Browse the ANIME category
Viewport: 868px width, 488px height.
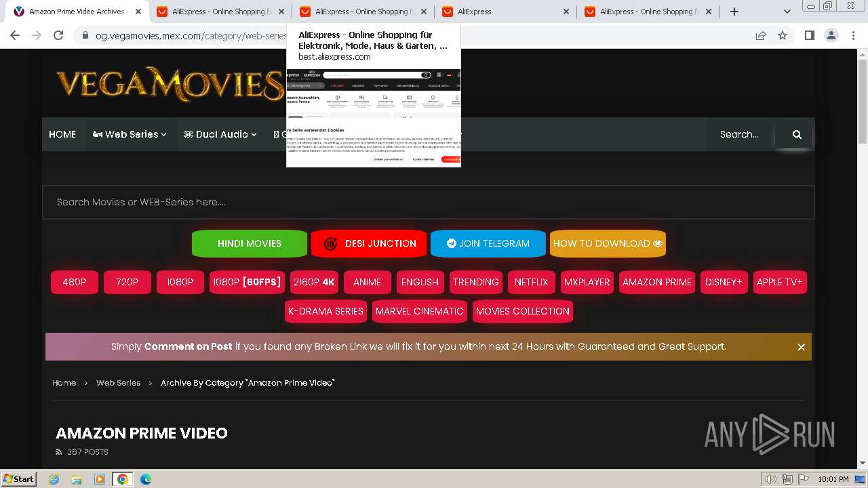tap(368, 282)
